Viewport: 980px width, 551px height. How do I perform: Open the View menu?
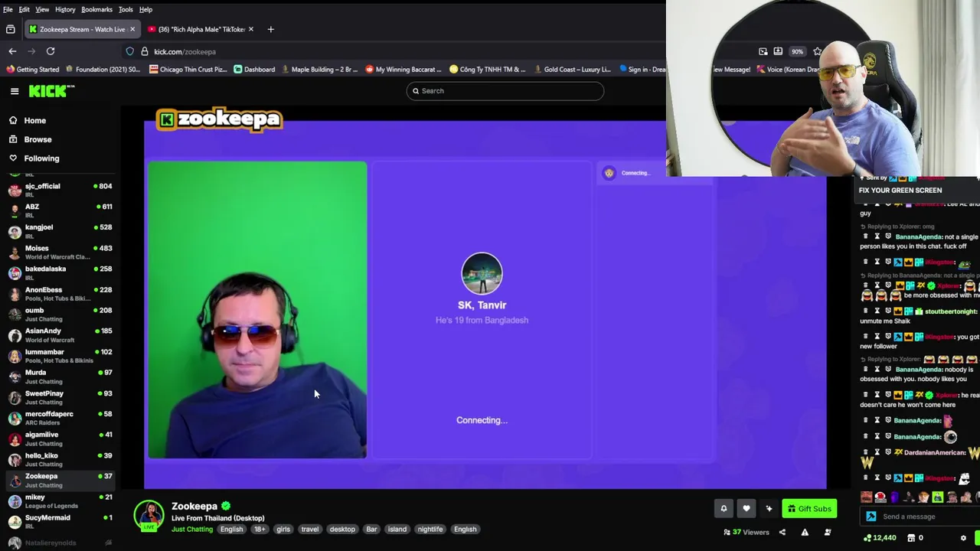pos(42,9)
